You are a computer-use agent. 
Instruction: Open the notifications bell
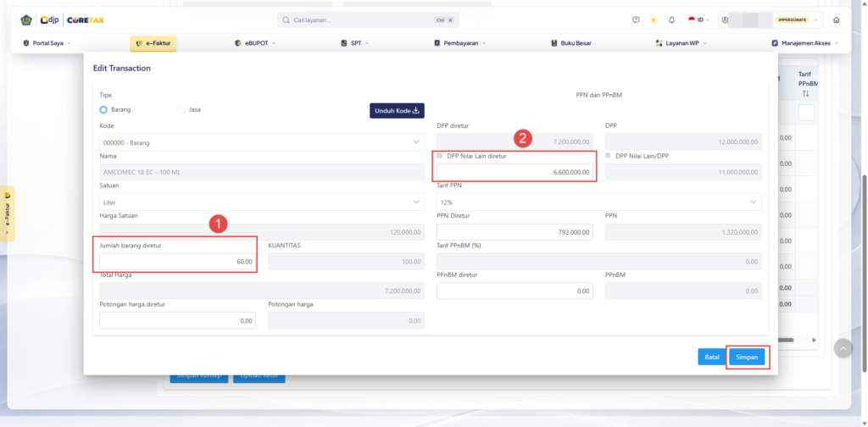(672, 20)
